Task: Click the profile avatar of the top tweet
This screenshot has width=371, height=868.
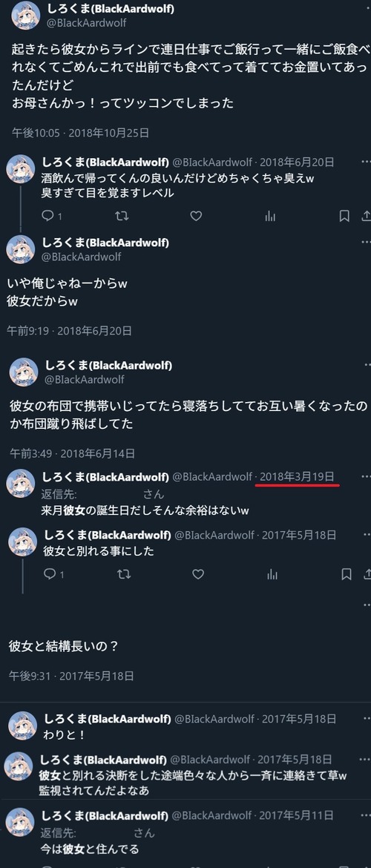Action: [25, 16]
